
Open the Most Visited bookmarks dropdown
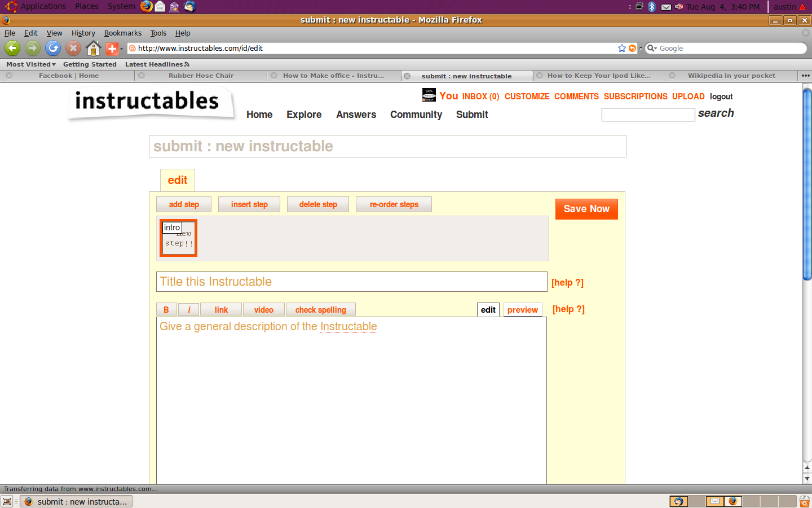pos(31,64)
